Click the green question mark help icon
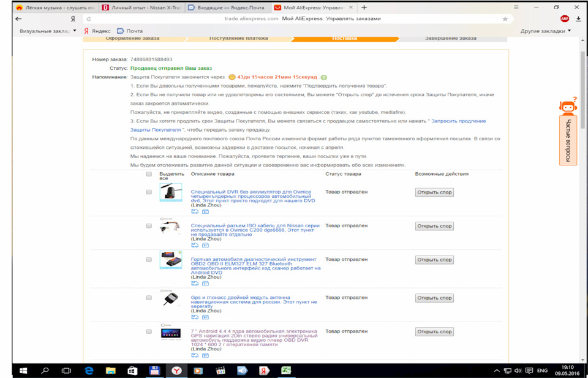The width and height of the screenshot is (588, 378). pos(323,78)
